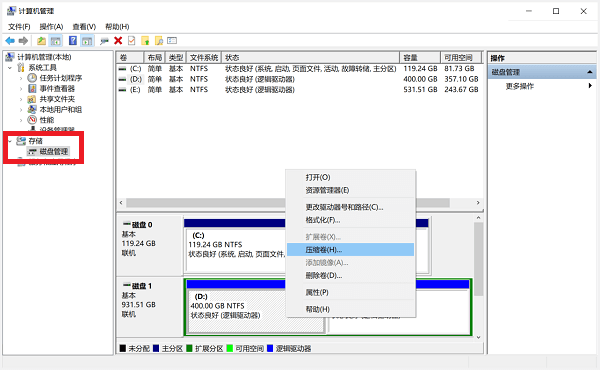Toggle the Show/Hide action pane icon

coord(87,41)
